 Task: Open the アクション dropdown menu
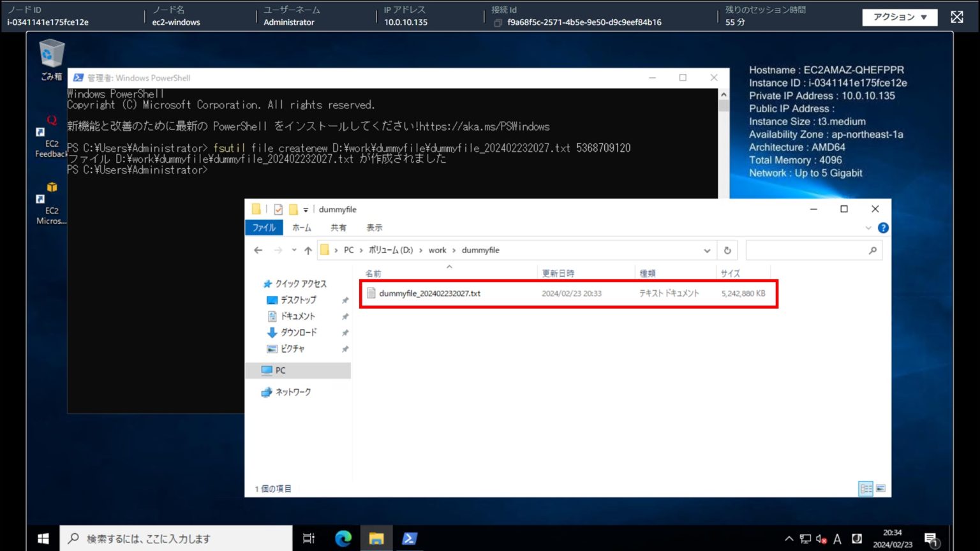pyautogui.click(x=900, y=17)
